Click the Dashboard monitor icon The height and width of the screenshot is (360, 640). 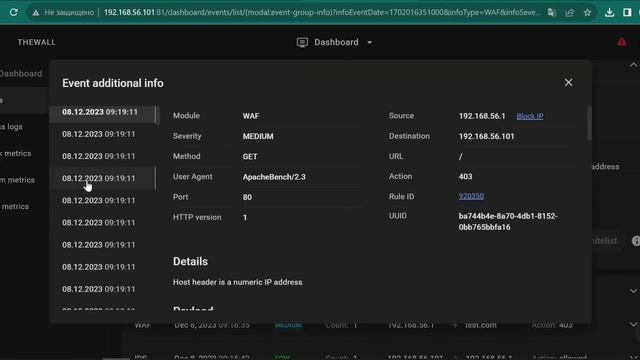302,42
